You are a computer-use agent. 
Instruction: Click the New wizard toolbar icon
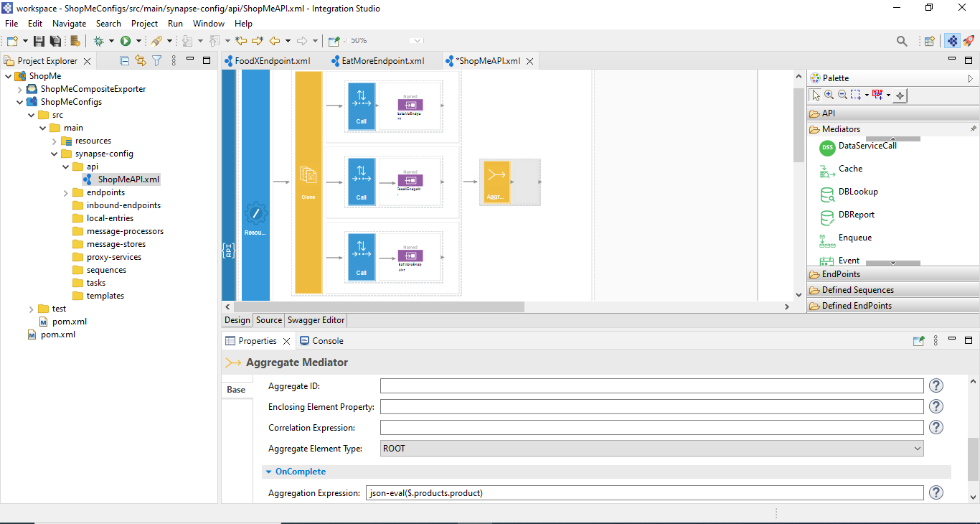click(12, 42)
